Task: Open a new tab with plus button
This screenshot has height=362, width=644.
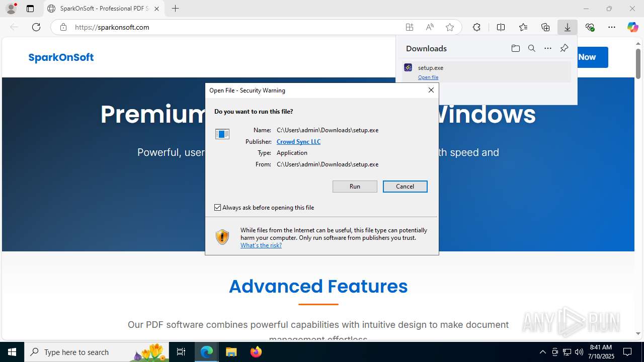Action: click(x=175, y=9)
